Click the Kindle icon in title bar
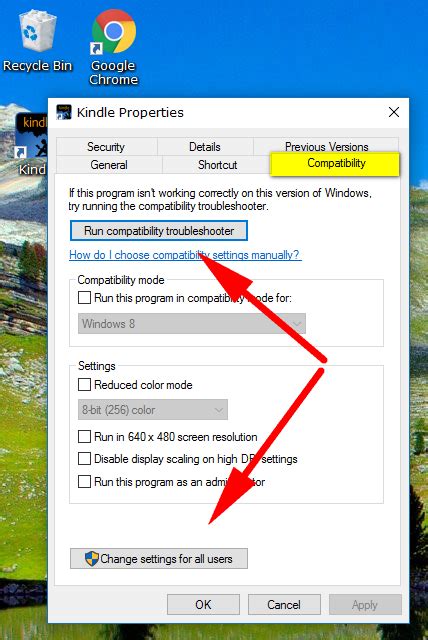Image resolution: width=428 pixels, height=640 pixels. pyautogui.click(x=64, y=112)
